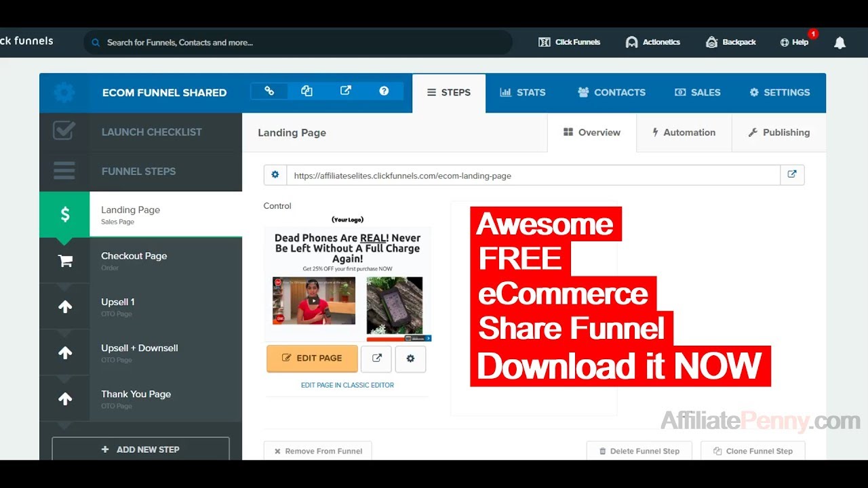This screenshot has width=868, height=488.
Task: Click Clone Funnel Step button
Action: [x=753, y=451]
